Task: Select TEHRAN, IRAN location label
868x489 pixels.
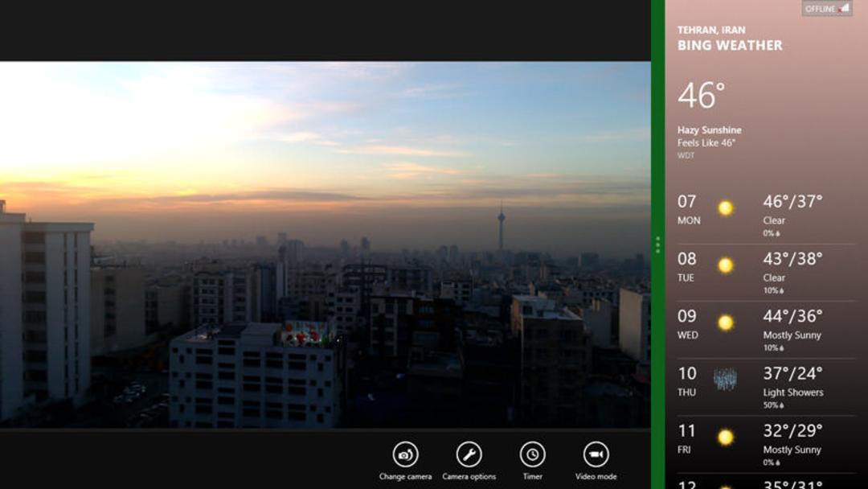Action: point(711,30)
